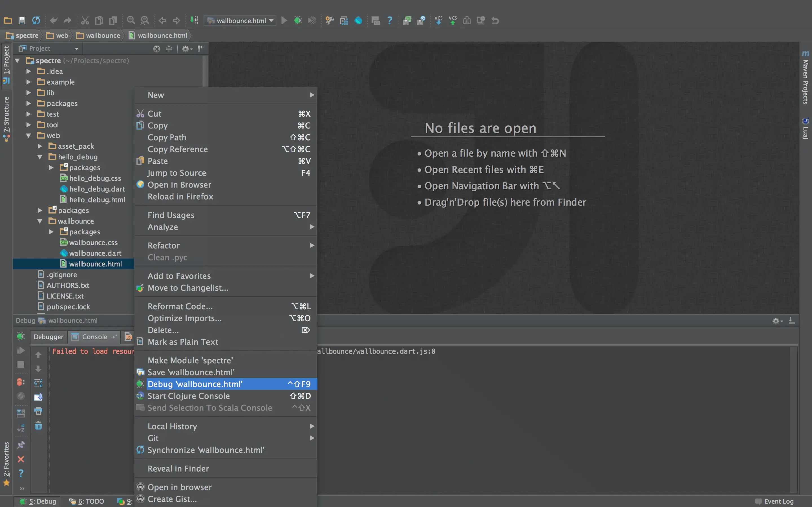
Task: Select wallbounce.dart in the project tree
Action: [x=95, y=253]
